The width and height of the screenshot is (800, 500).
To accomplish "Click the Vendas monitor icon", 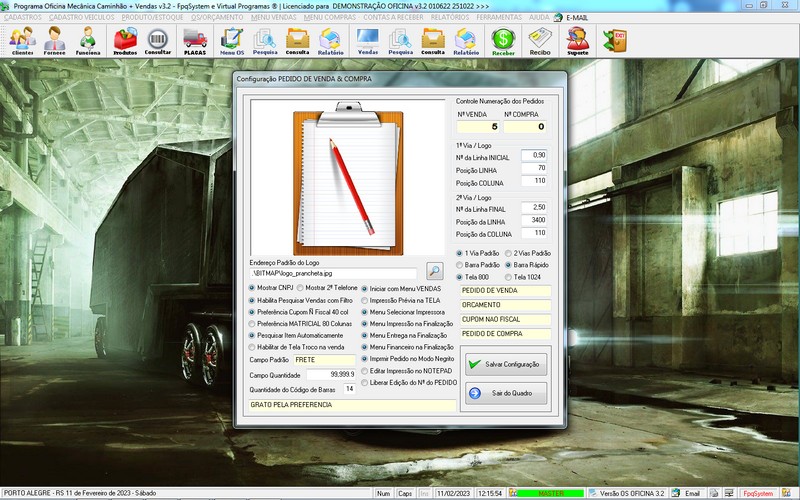I will [367, 40].
